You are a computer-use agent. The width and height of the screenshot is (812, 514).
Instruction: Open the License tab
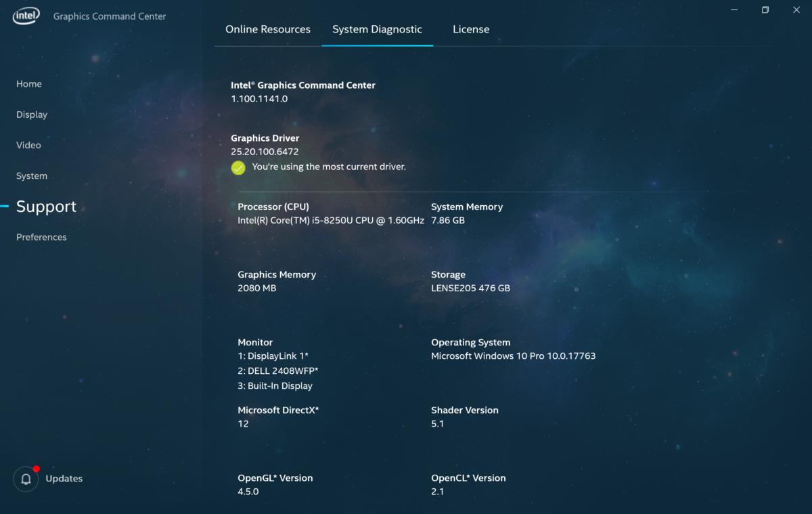(x=471, y=29)
